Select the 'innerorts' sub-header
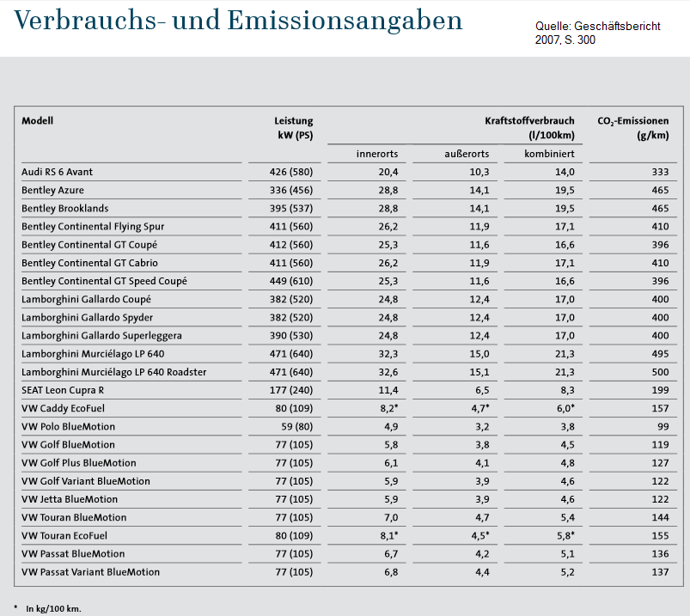 [377, 154]
